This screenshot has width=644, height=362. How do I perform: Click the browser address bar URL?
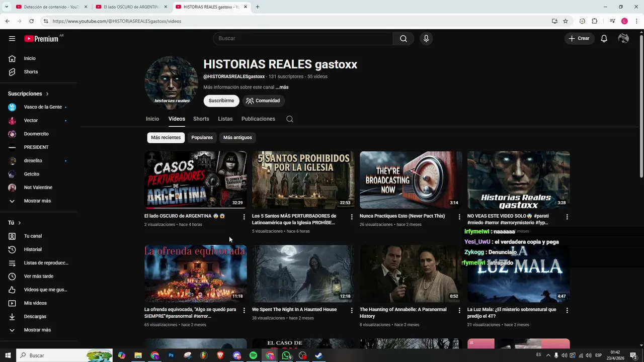[117, 21]
